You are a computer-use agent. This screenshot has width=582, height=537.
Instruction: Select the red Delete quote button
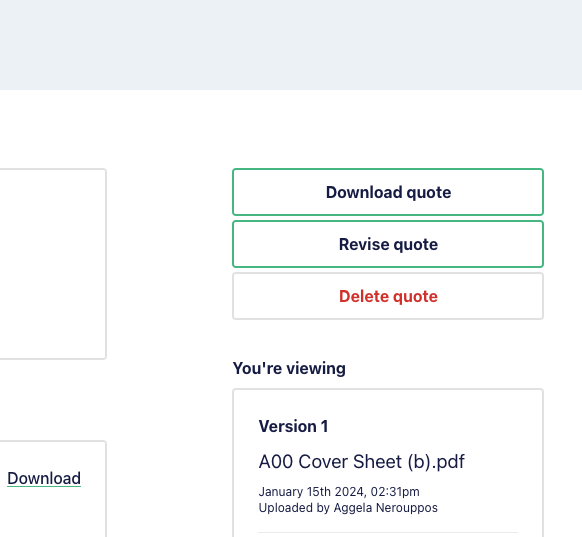(x=388, y=296)
